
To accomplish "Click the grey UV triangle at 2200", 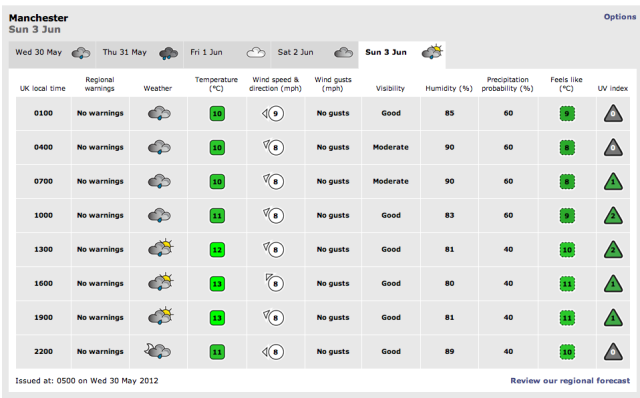I will click(613, 352).
